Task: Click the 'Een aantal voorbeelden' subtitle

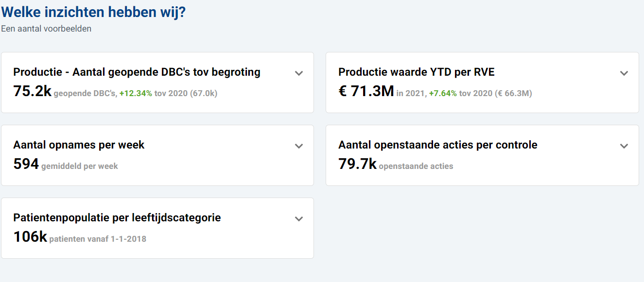Action: (46, 29)
